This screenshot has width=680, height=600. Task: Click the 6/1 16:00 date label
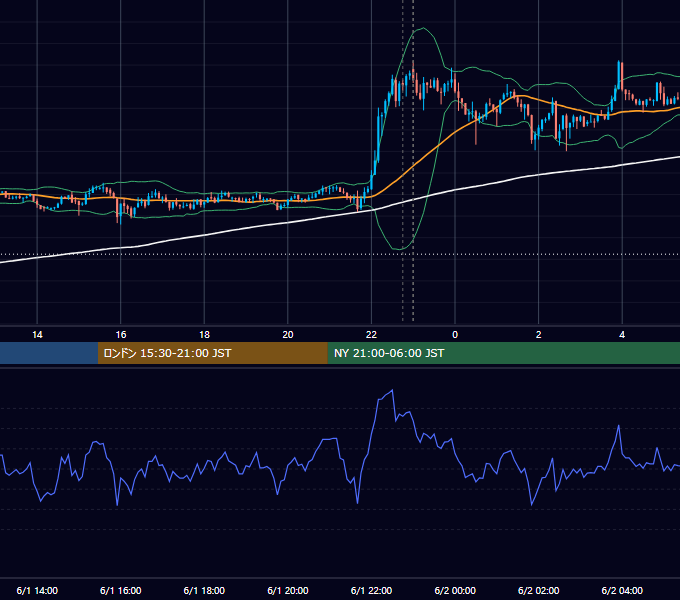121,590
